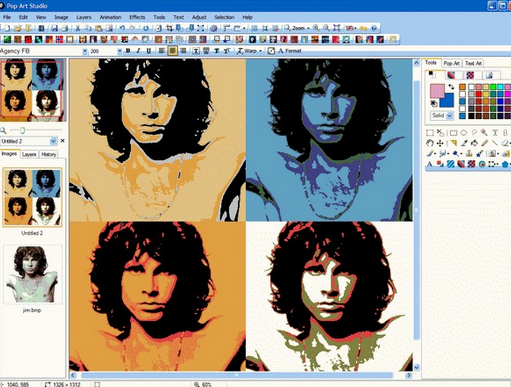Viewport: 511px width, 387px height.
Task: Click the Fit to window icon
Action: [x=337, y=28]
